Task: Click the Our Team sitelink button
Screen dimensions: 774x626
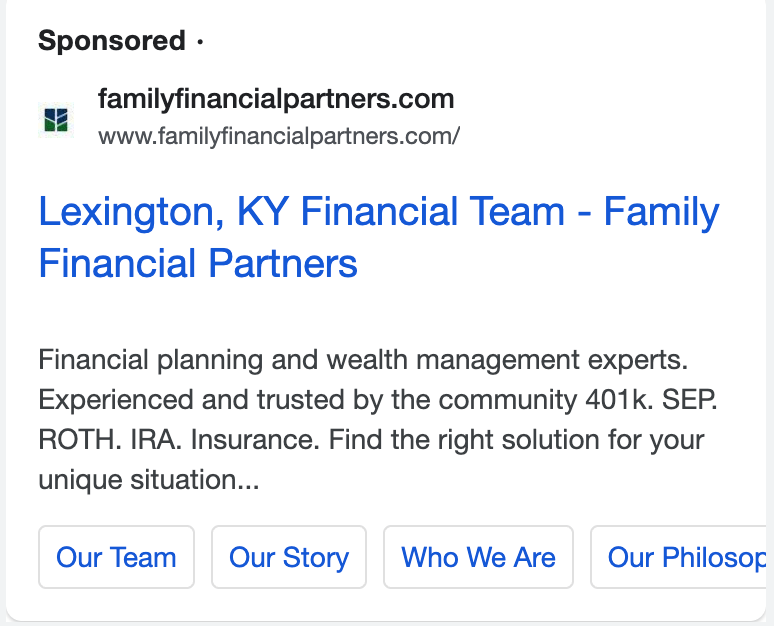Action: coord(116,557)
